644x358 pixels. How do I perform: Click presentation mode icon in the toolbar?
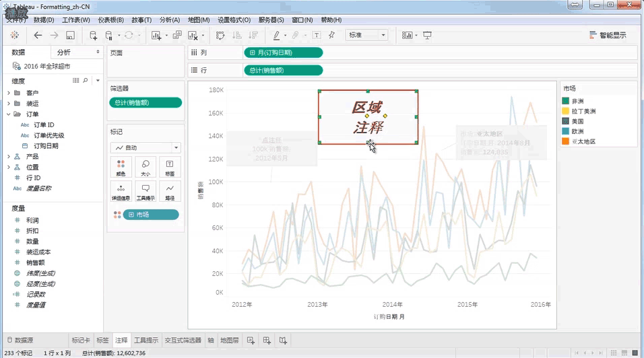[426, 35]
